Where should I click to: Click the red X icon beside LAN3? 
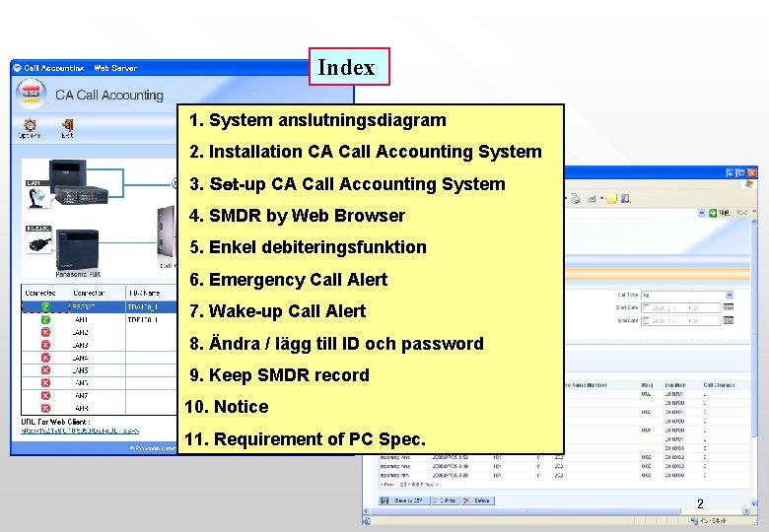click(45, 345)
